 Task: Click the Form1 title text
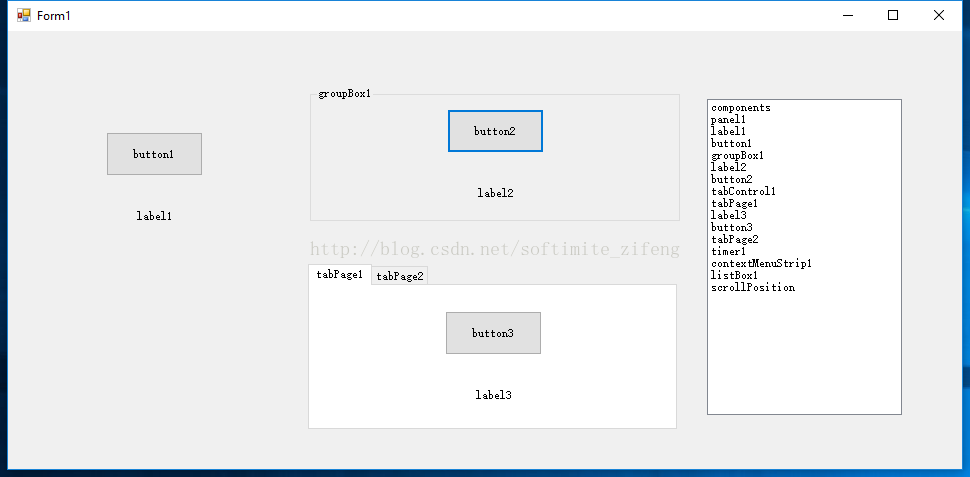pyautogui.click(x=54, y=16)
